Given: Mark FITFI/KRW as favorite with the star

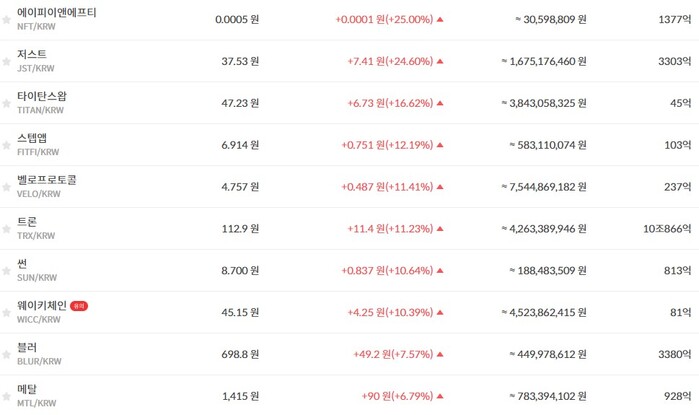Looking at the screenshot, I should point(6,145).
